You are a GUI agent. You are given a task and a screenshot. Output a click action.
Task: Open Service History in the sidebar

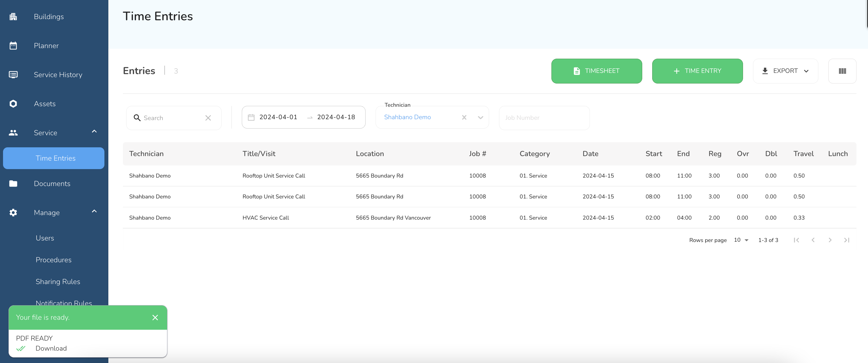(x=58, y=74)
